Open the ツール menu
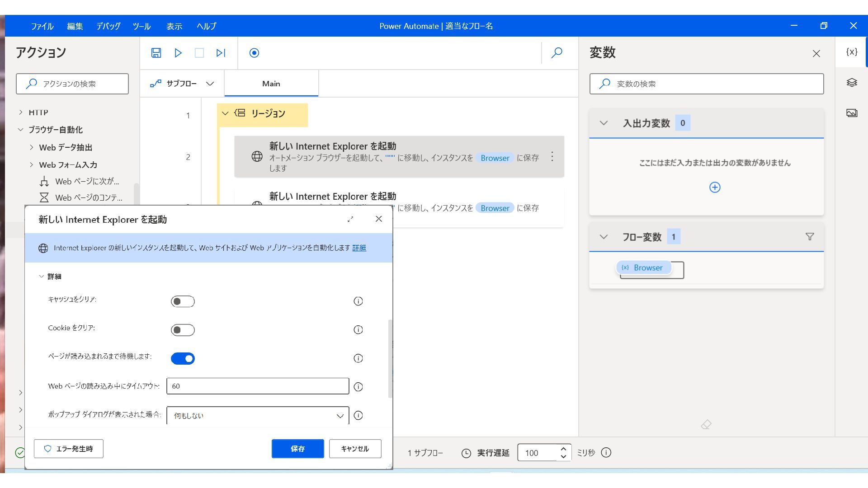Image resolution: width=868 pixels, height=488 pixels. [142, 26]
